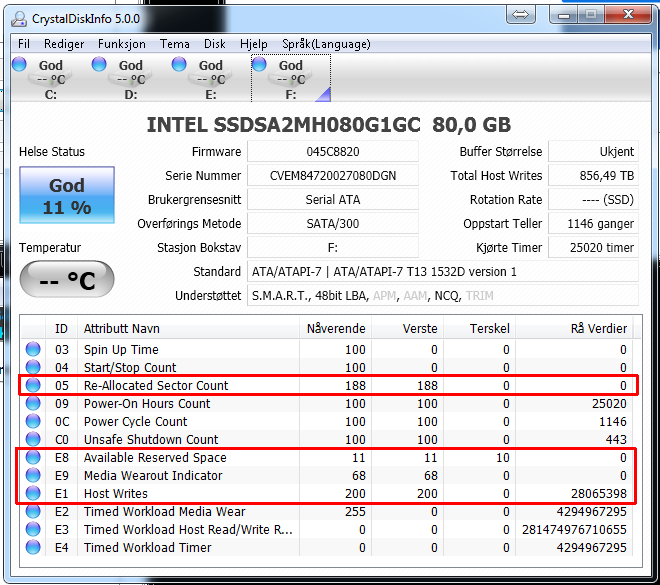The height and width of the screenshot is (585, 660).
Task: Click the ID column header
Action: 61,329
